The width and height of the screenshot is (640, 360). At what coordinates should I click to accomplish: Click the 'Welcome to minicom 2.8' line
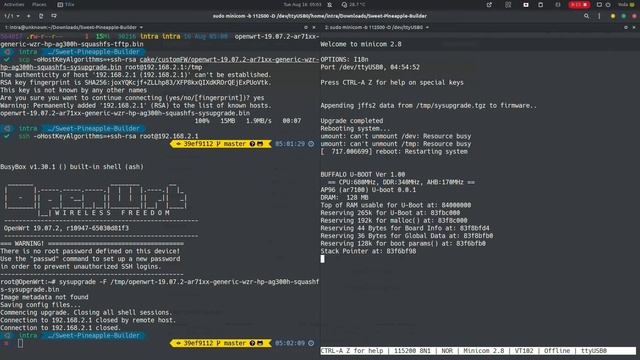pos(361,44)
